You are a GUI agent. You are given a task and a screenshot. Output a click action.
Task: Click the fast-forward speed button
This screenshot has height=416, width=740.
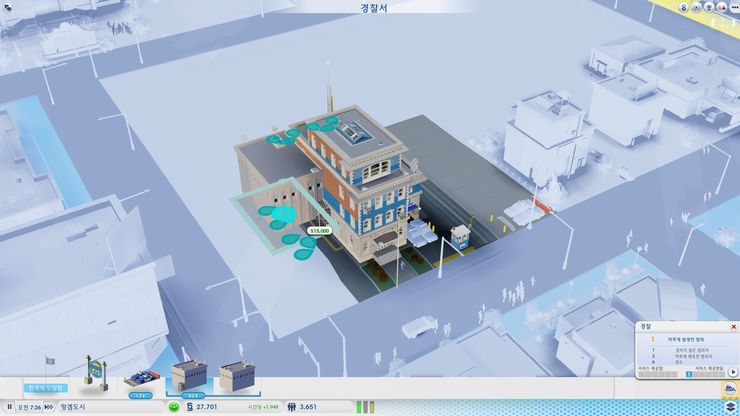coord(49,407)
